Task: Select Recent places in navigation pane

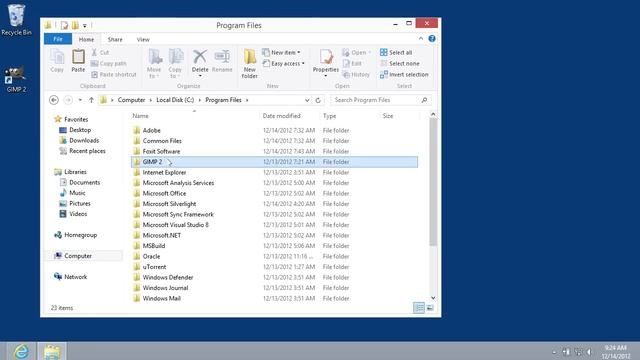Action: [82, 151]
